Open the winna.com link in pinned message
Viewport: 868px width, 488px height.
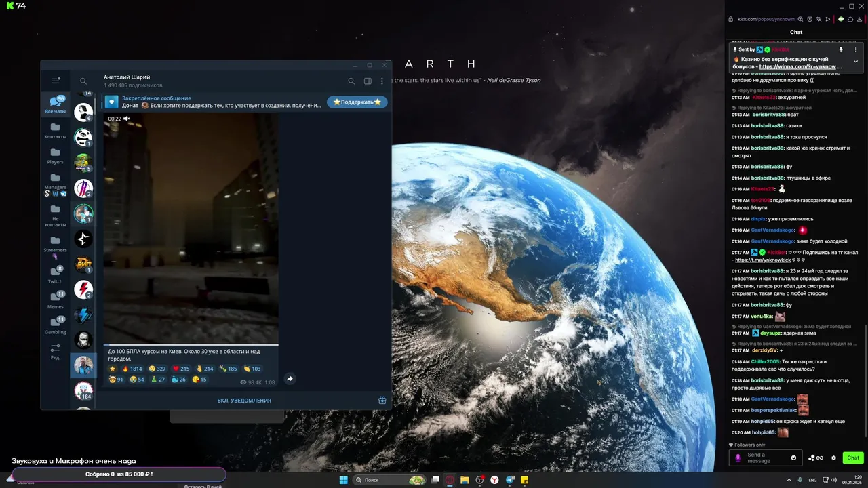(x=801, y=67)
